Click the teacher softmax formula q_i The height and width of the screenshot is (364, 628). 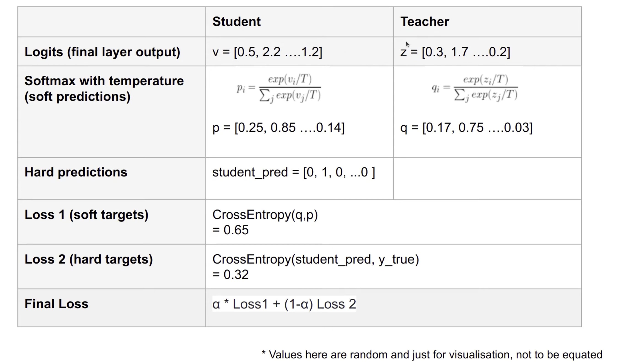click(475, 88)
